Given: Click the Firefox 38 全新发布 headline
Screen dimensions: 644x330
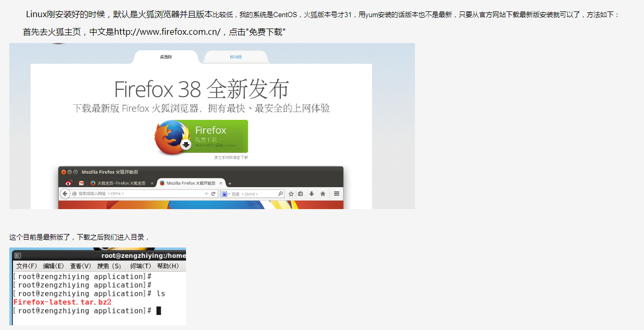Looking at the screenshot, I should point(202,89).
